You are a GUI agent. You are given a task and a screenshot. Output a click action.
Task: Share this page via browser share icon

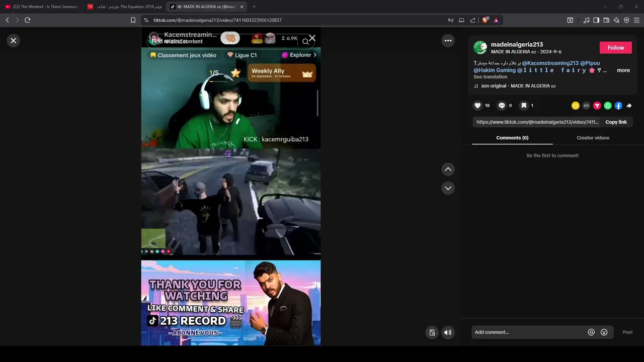tap(473, 20)
